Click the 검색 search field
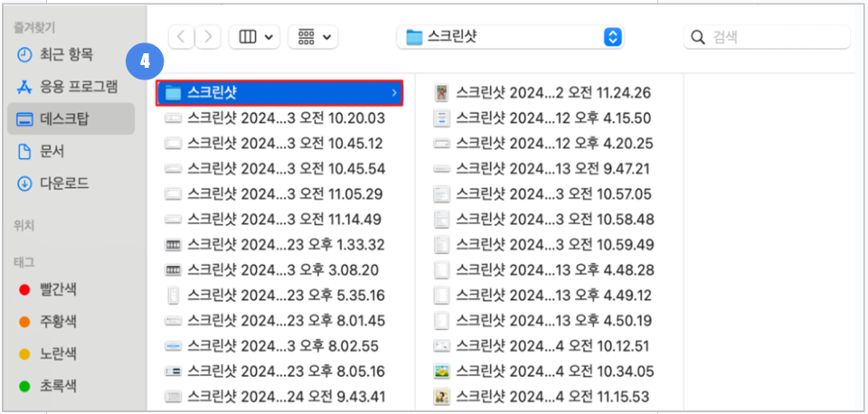Viewport: 868px width, 414px height. (767, 37)
